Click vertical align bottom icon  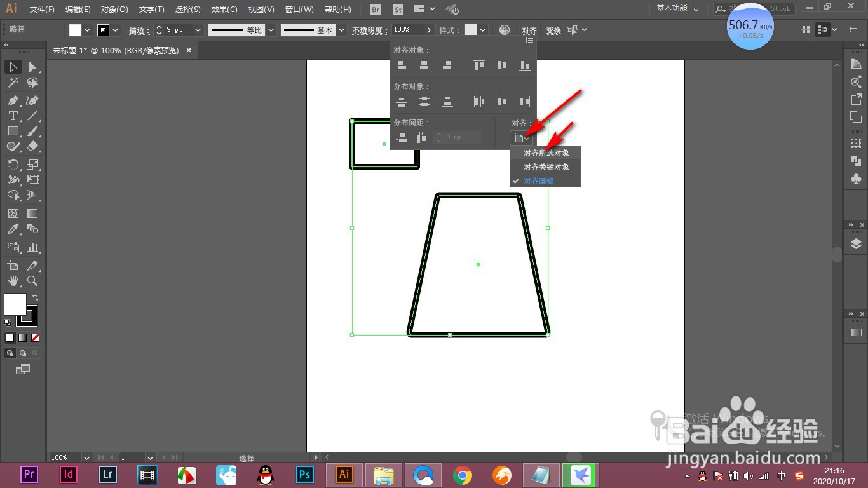click(525, 65)
